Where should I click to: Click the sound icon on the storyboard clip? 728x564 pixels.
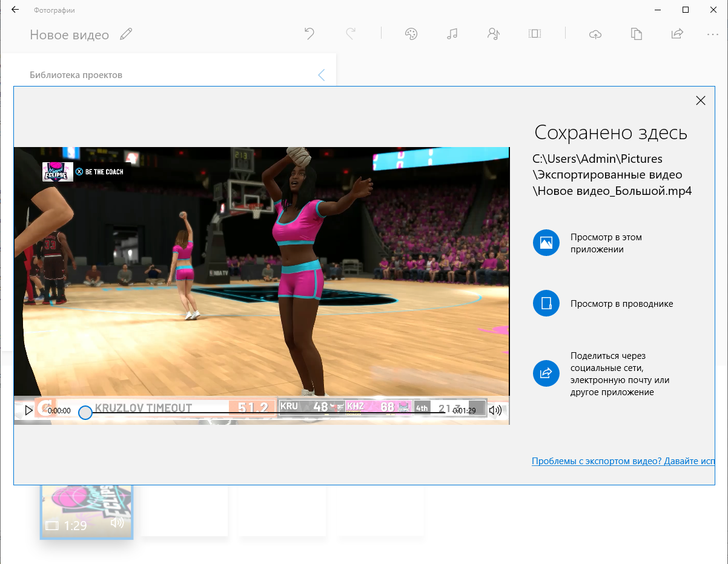tap(117, 523)
